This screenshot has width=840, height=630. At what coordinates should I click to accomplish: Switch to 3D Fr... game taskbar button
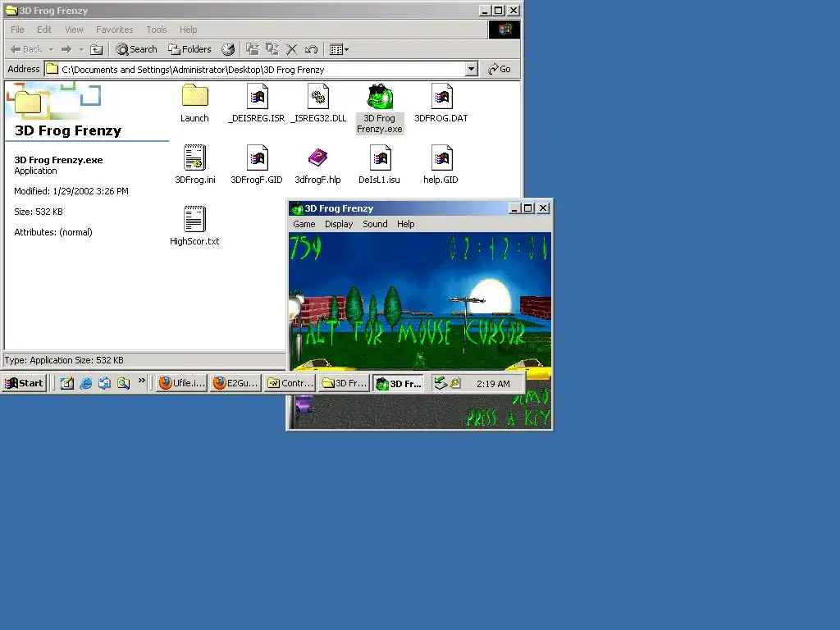(x=399, y=383)
